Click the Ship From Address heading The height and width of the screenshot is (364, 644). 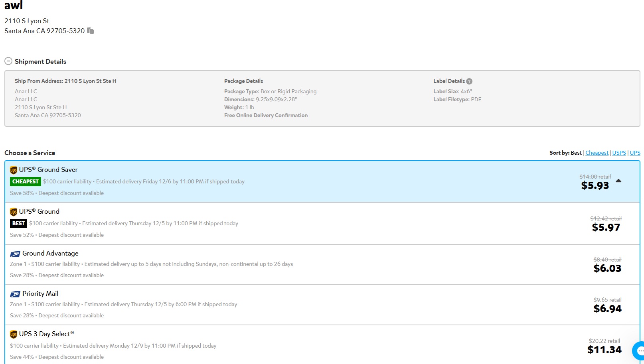tap(65, 81)
